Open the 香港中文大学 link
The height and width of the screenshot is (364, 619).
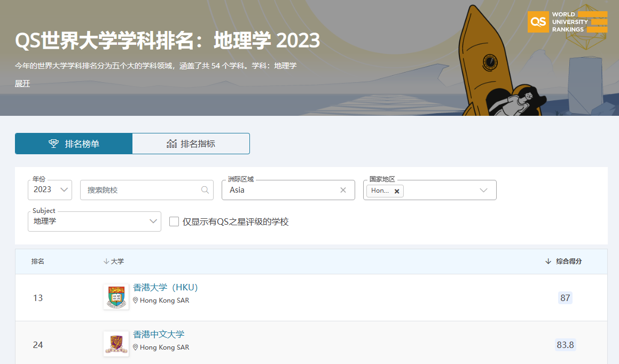pos(159,335)
